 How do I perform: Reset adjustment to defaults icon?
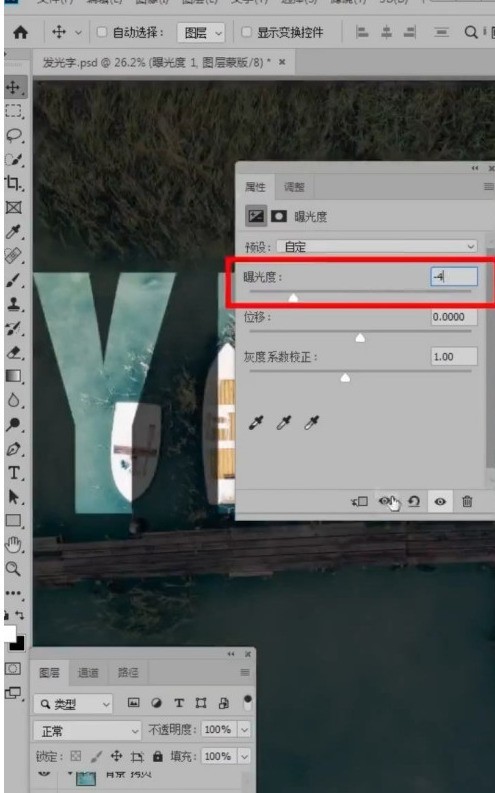click(x=414, y=501)
